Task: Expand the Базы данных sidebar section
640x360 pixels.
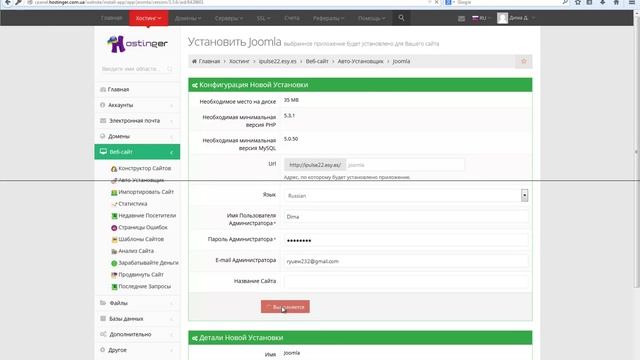Action: point(137,319)
